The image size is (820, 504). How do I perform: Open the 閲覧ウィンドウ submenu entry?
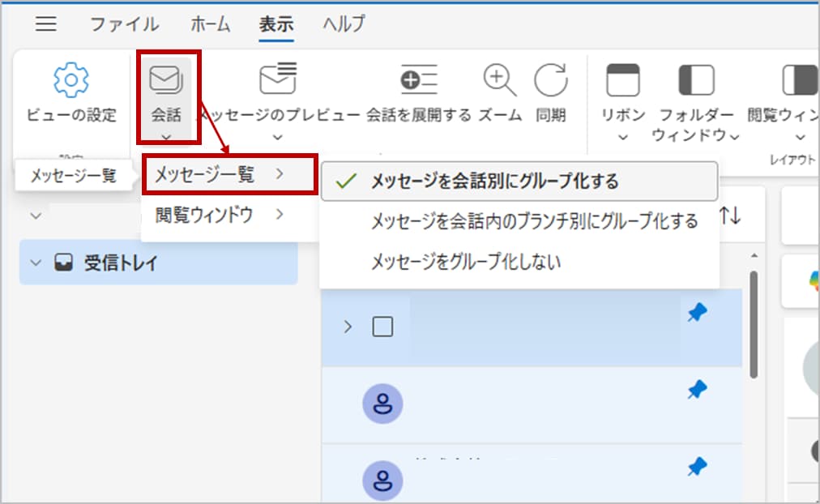pyautogui.click(x=219, y=215)
